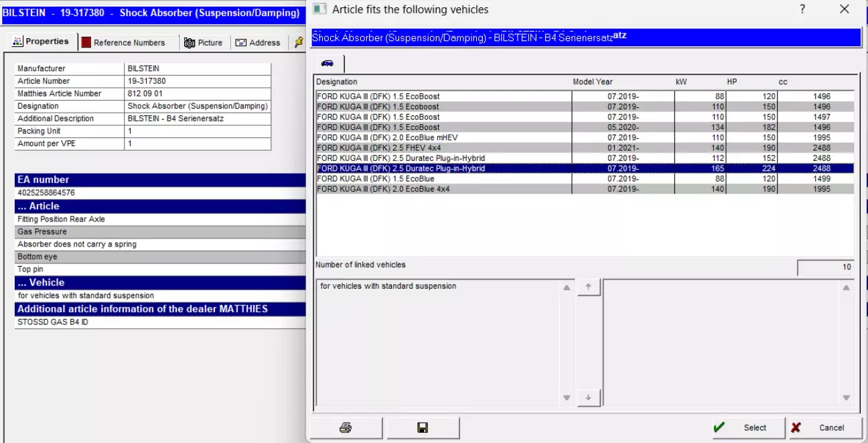Click the help question mark icon
This screenshot has width=868, height=443.
pyautogui.click(x=802, y=9)
